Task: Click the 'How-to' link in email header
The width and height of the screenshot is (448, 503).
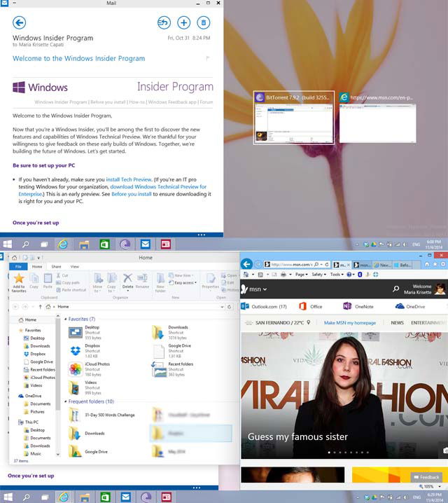Action: (136, 102)
